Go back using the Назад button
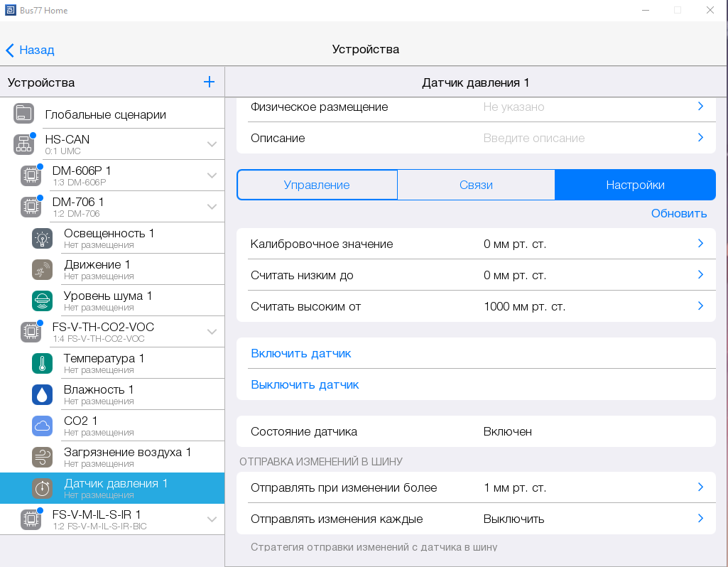 pos(30,50)
